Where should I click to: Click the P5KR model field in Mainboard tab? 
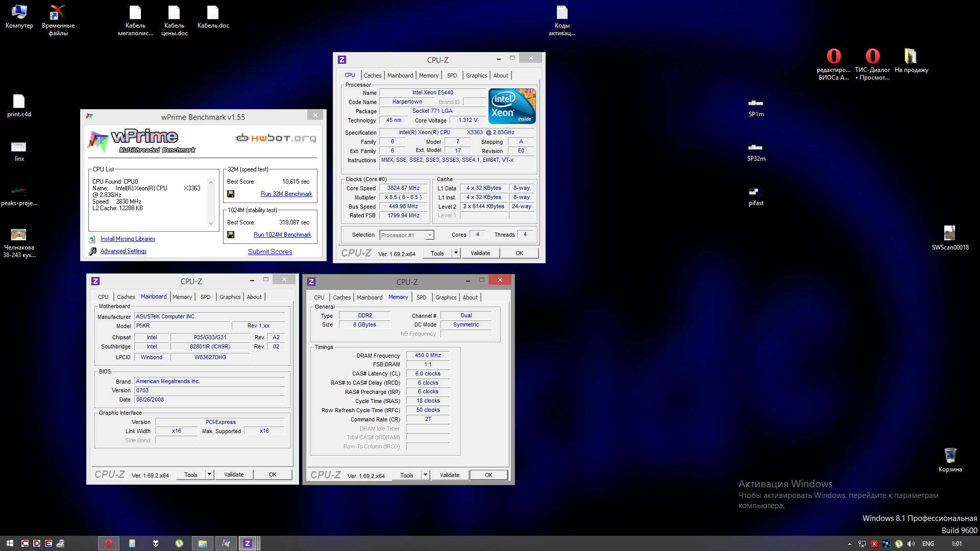coord(182,325)
